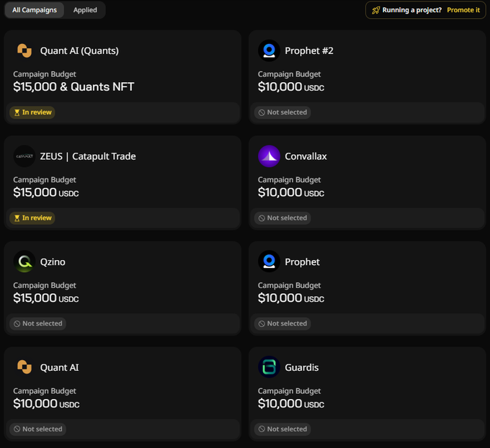Click Not selected badge on Qzino

(x=37, y=323)
